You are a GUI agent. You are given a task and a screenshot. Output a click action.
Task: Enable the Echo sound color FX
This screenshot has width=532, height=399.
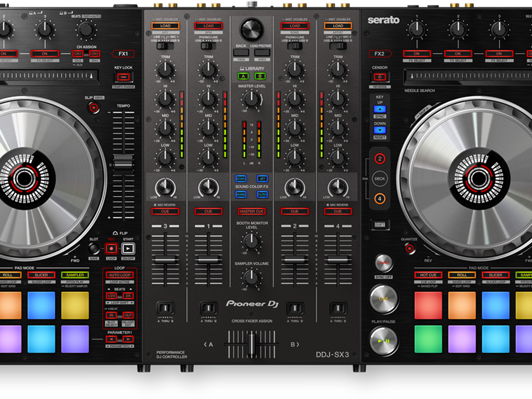(241, 179)
